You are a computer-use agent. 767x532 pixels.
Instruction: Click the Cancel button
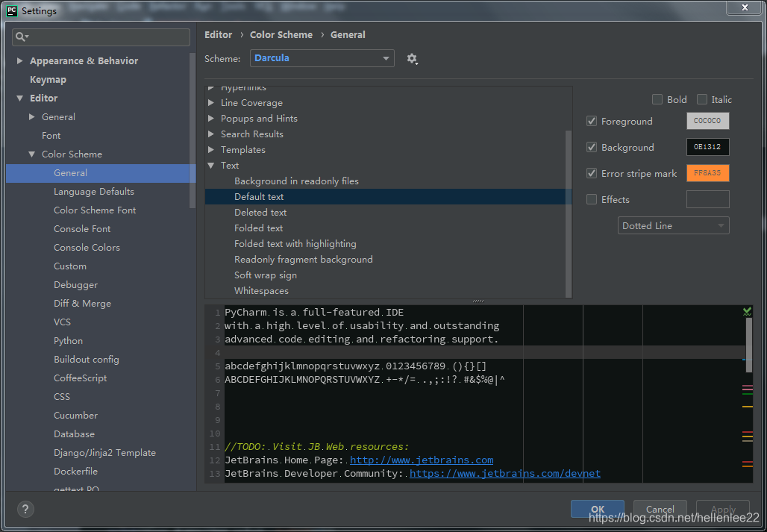tap(660, 509)
